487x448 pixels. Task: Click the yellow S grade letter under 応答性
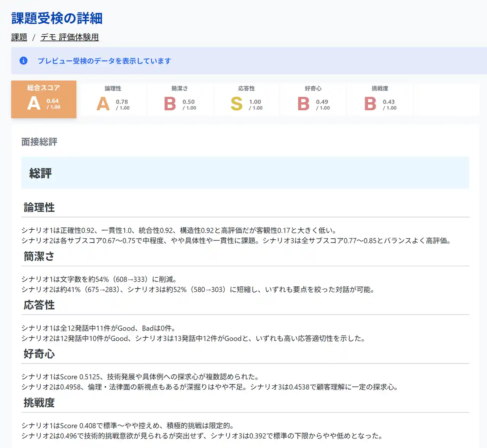coord(236,104)
